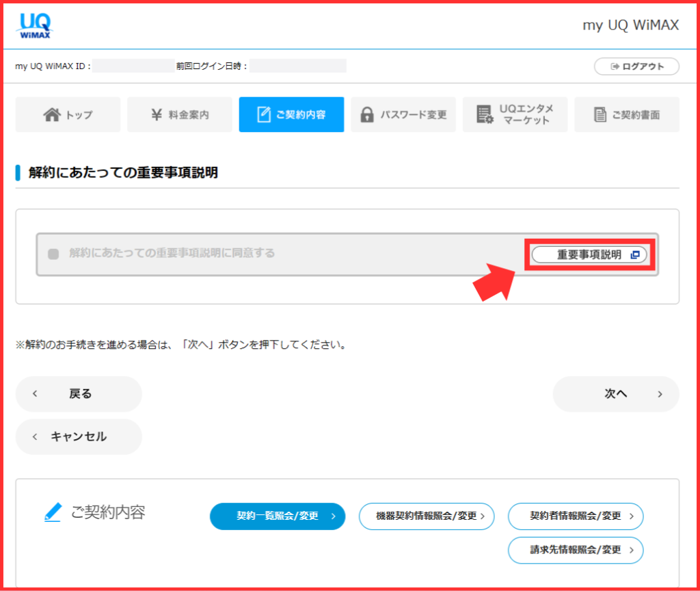The image size is (700, 591).
Task: Click the 解約にあたっての重要事項説明に同意する label
Action: click(172, 253)
